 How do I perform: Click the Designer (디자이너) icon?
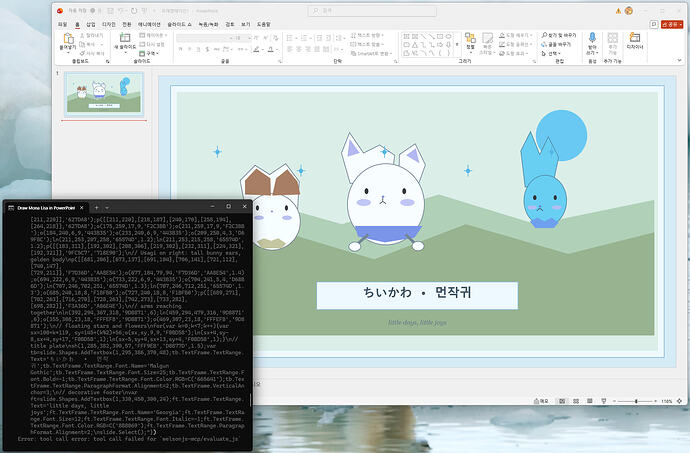[x=635, y=37]
